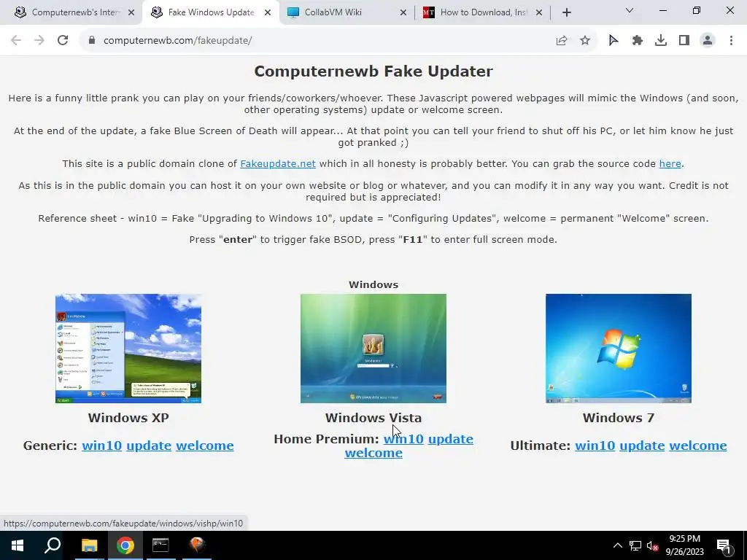747x560 pixels.
Task: Open the Chrome three-dot menu
Action: pos(731,41)
